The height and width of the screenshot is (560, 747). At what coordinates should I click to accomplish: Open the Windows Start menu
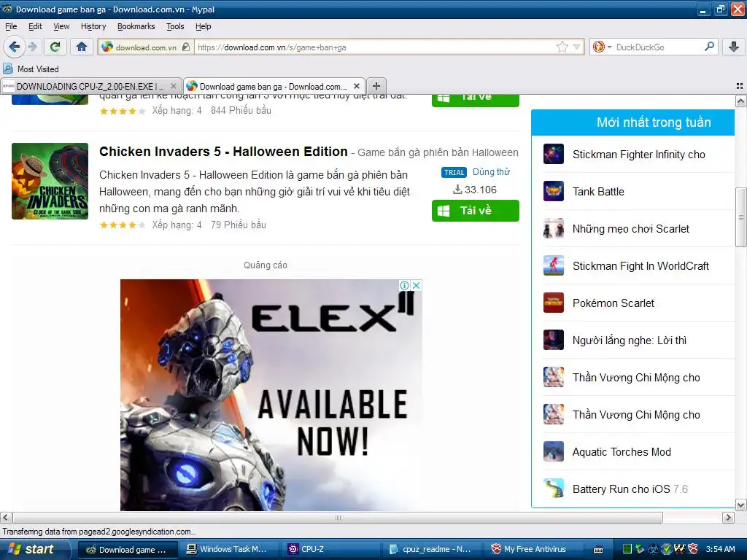(34, 549)
